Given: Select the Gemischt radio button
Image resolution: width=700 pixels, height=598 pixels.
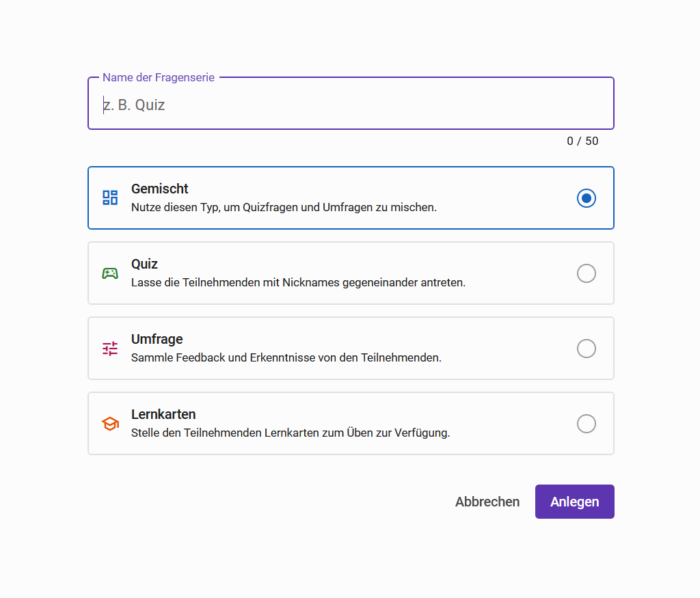Looking at the screenshot, I should [x=586, y=198].
